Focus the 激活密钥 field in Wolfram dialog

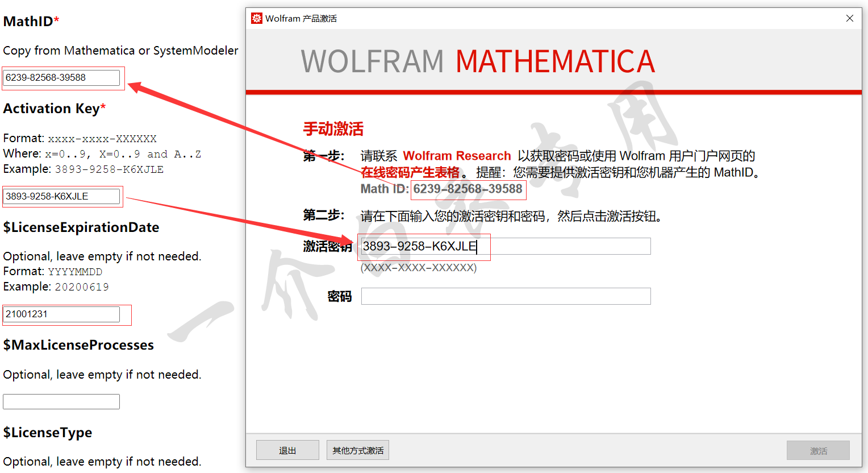[x=506, y=246]
